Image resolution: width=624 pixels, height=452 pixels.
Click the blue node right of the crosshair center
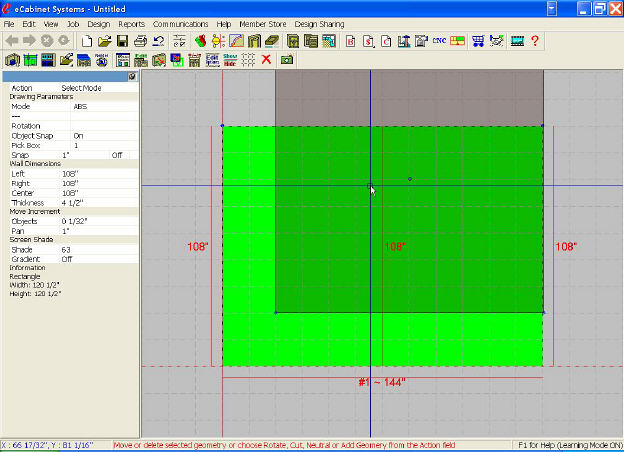coord(410,179)
